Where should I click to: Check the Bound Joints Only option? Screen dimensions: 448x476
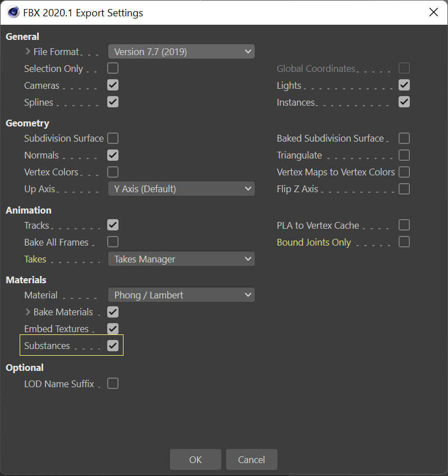[404, 242]
